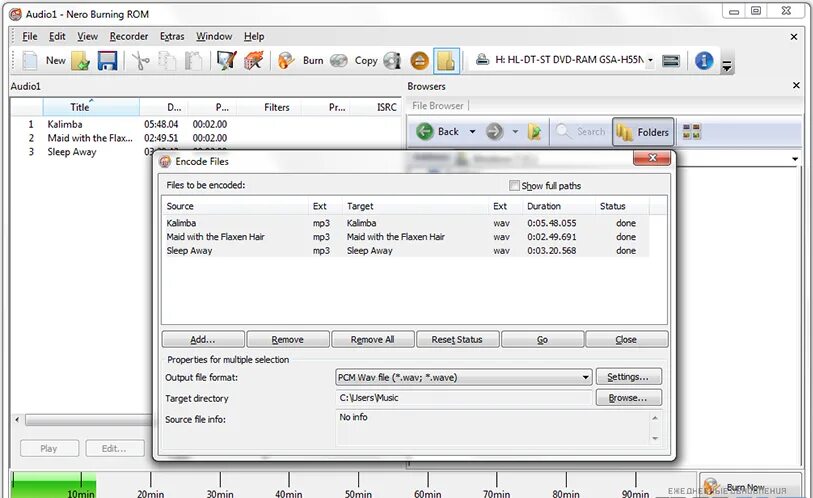Click the Cut scissors icon
Viewport: 813px width, 498px height.
click(140, 61)
